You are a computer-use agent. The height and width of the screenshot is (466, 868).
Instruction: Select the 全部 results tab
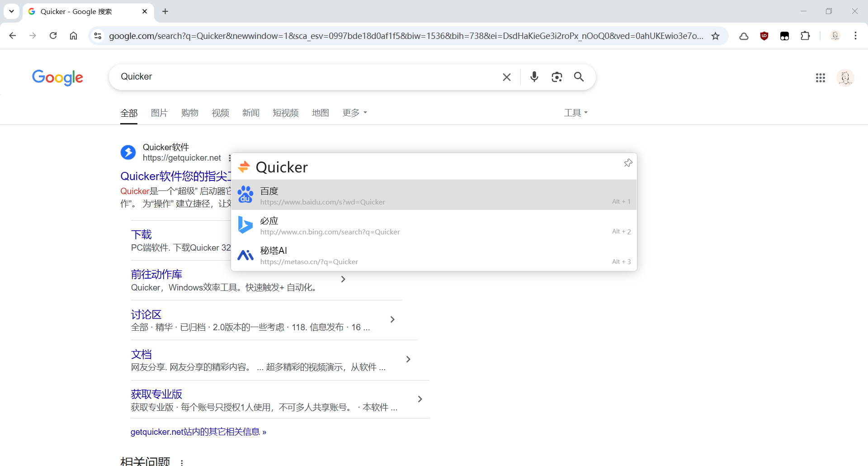[x=129, y=113]
